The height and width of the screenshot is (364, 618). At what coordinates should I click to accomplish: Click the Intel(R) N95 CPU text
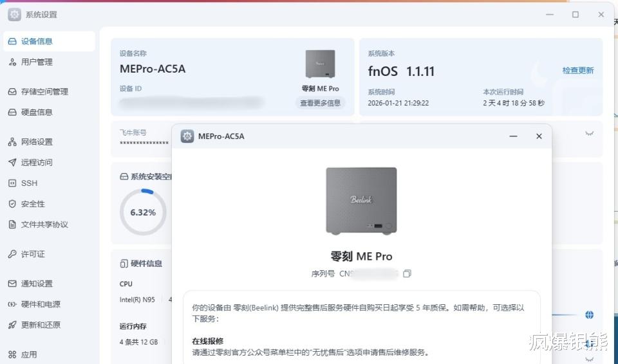tap(137, 300)
